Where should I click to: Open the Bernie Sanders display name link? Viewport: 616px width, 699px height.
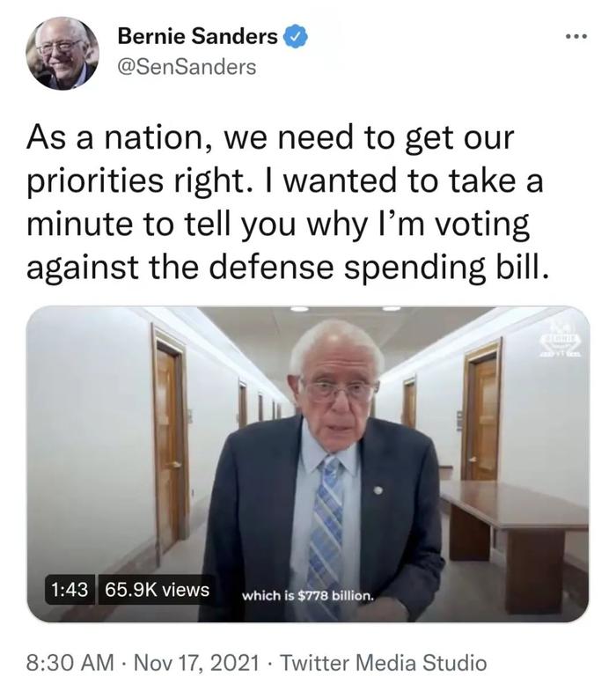tap(197, 36)
